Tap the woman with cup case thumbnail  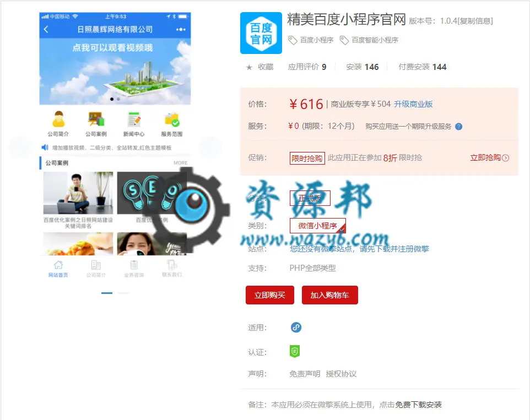(x=152, y=244)
